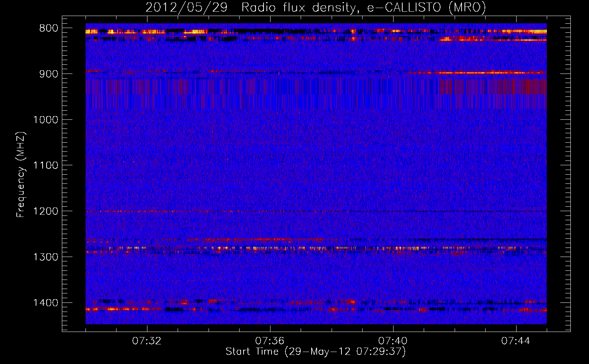The image size is (589, 364).
Task: Select the '1000' frequency axis label
Action: point(46,120)
